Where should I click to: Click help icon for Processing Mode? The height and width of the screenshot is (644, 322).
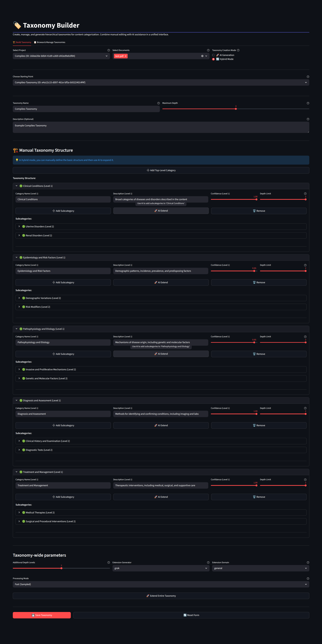308,579
